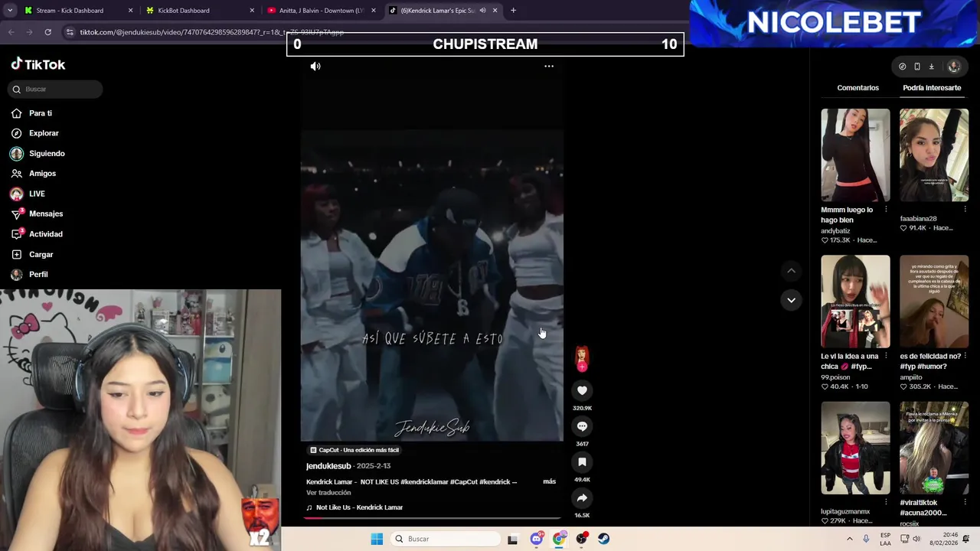Open Chrome from the taskbar
980x551 pixels.
tap(560, 539)
